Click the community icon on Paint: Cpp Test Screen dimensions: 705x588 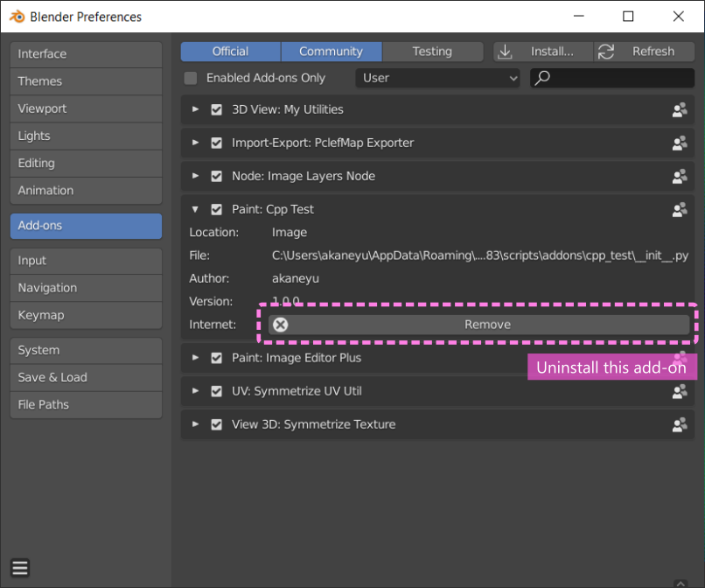(680, 210)
